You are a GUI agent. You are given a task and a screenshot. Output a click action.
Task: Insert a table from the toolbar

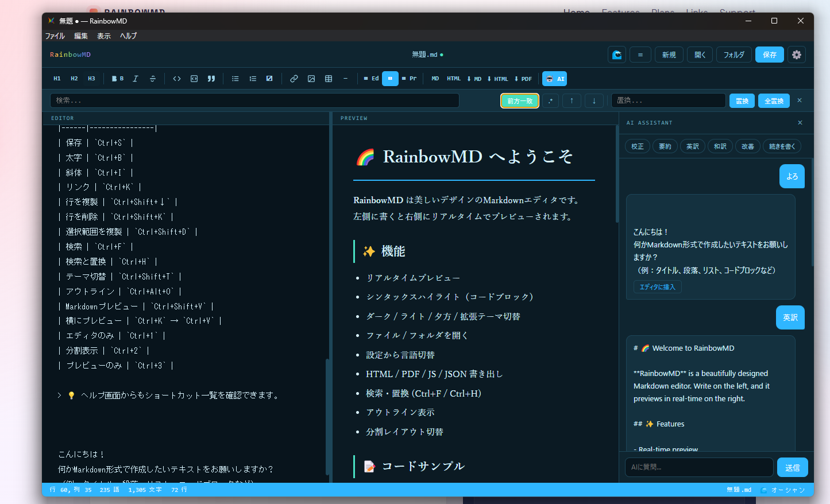[x=328, y=79]
